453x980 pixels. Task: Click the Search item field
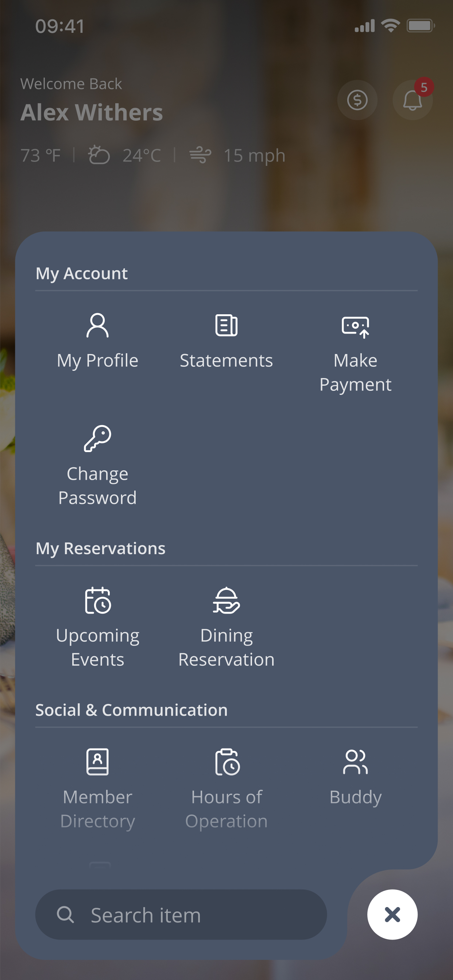coord(181,915)
